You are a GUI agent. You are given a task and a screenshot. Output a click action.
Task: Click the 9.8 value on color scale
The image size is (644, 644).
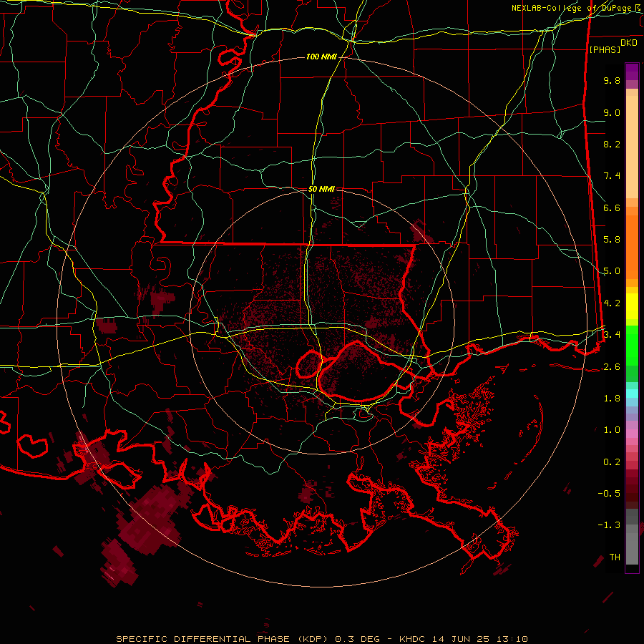click(x=612, y=80)
